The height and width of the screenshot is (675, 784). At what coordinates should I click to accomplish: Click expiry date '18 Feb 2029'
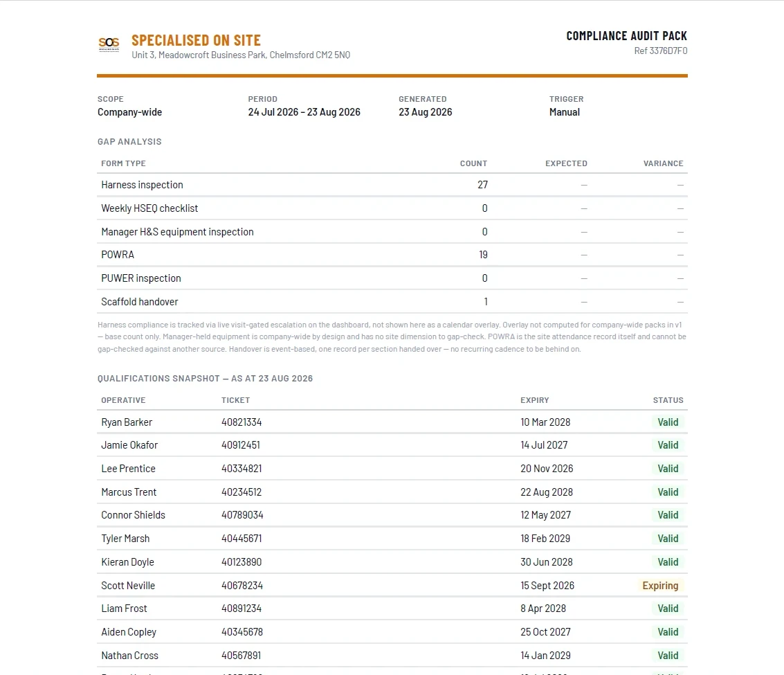point(545,539)
